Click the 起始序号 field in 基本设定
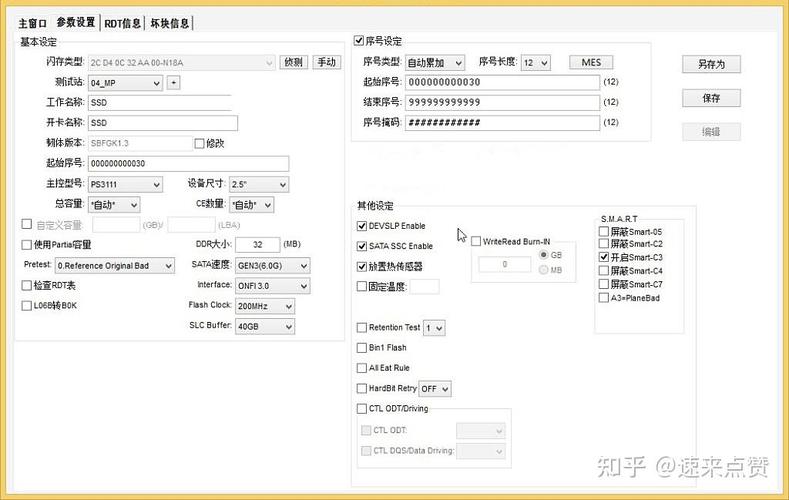 pyautogui.click(x=189, y=163)
